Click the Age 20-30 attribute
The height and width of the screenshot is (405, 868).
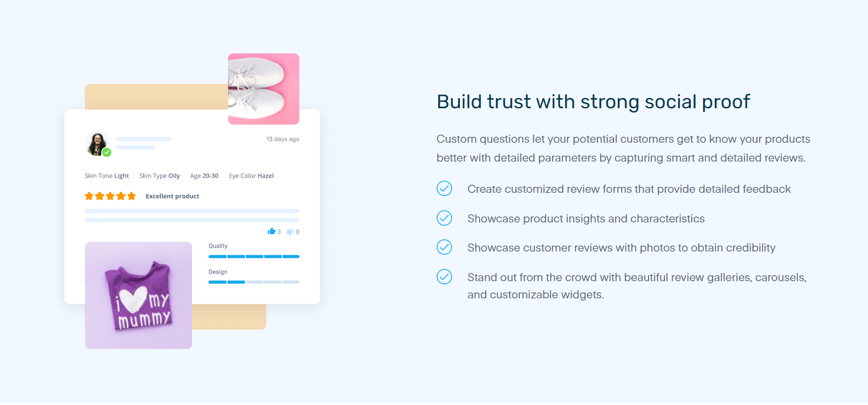pyautogui.click(x=204, y=176)
